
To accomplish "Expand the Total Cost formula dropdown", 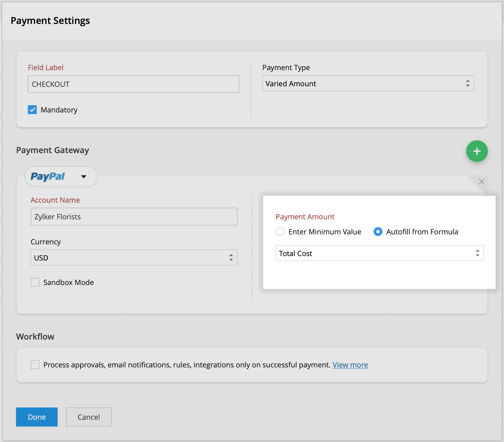I will [379, 253].
